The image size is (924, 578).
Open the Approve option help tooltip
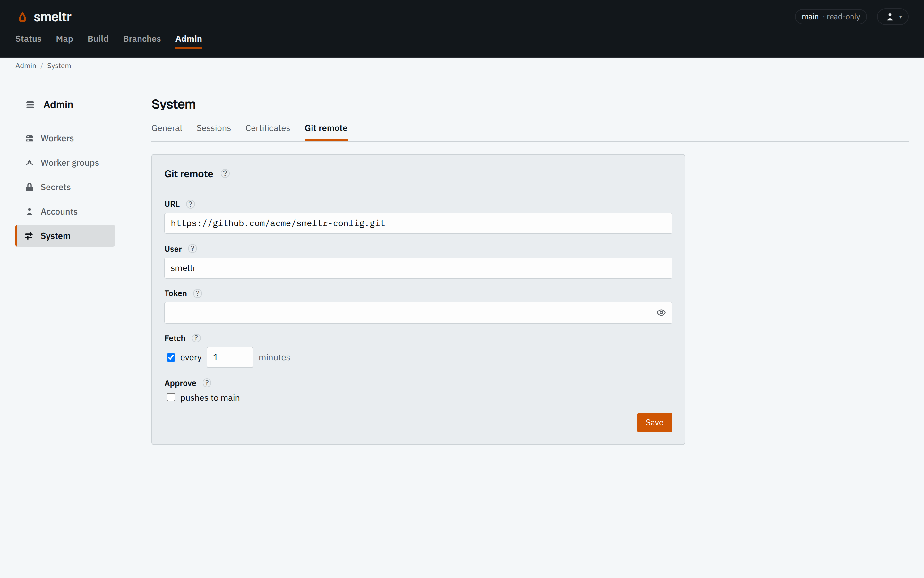pyautogui.click(x=207, y=383)
